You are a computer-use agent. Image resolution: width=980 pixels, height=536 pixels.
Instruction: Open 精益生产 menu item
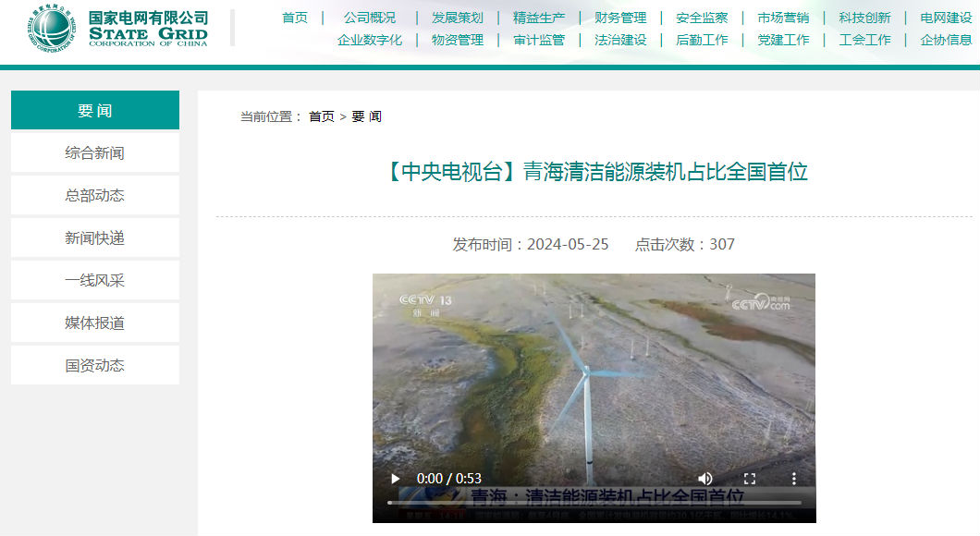[x=539, y=18]
